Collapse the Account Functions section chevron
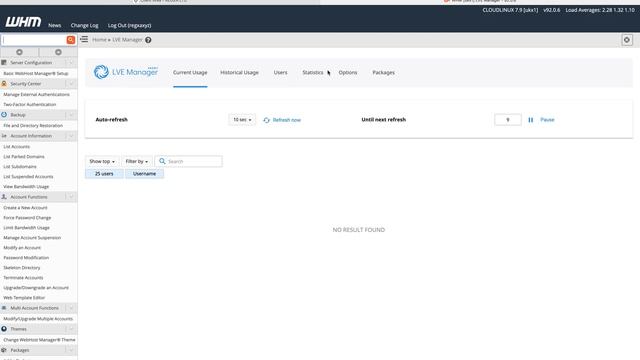This screenshot has height=360, width=640. [x=71, y=197]
